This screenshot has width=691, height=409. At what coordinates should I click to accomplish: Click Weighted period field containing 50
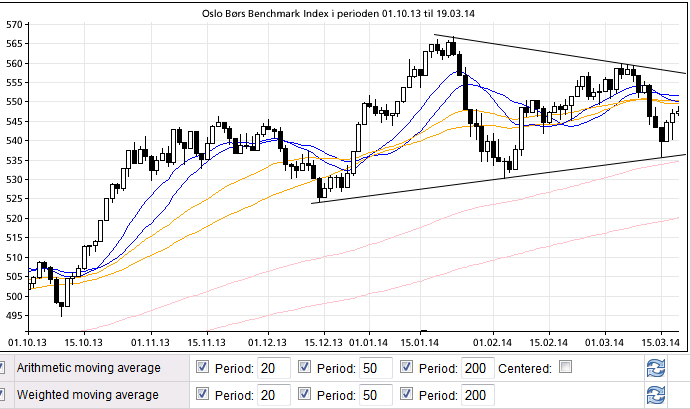click(375, 395)
